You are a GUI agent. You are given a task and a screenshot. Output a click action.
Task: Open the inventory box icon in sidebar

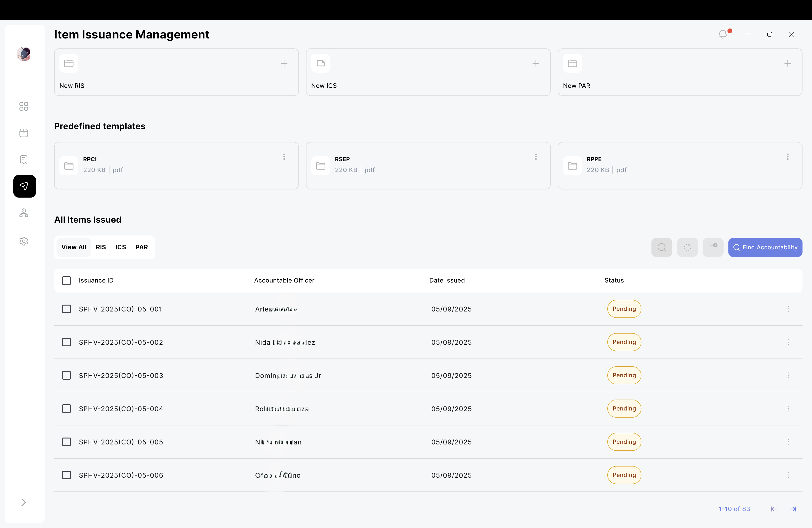point(24,133)
